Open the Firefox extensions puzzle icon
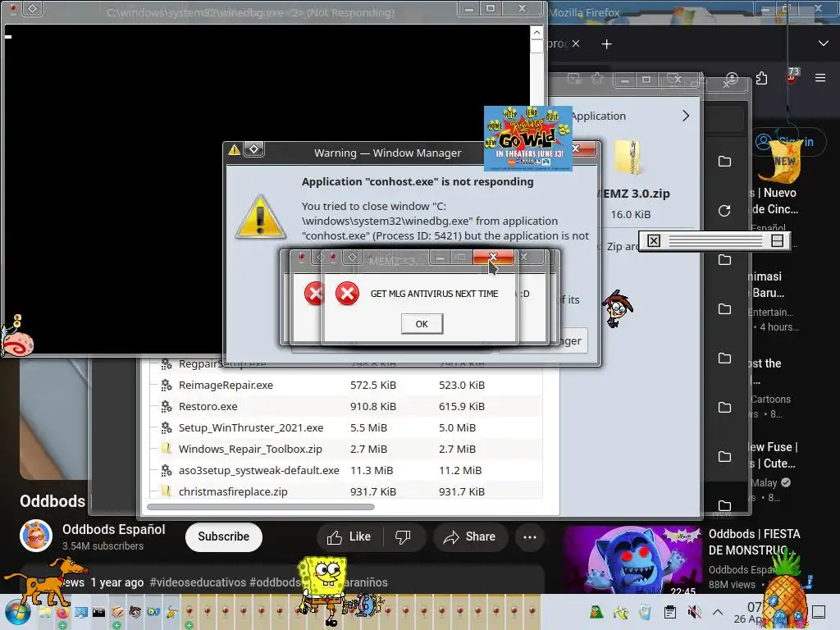This screenshot has height=630, width=840. 762,78
